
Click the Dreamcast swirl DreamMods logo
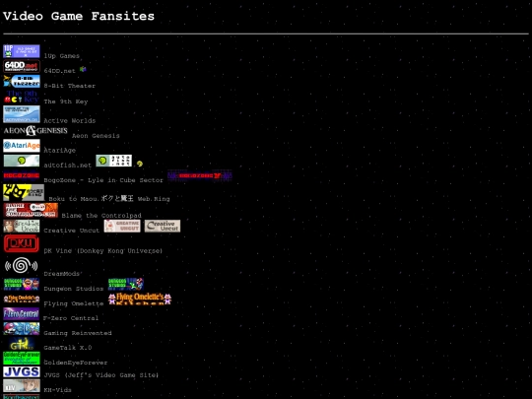click(22, 265)
